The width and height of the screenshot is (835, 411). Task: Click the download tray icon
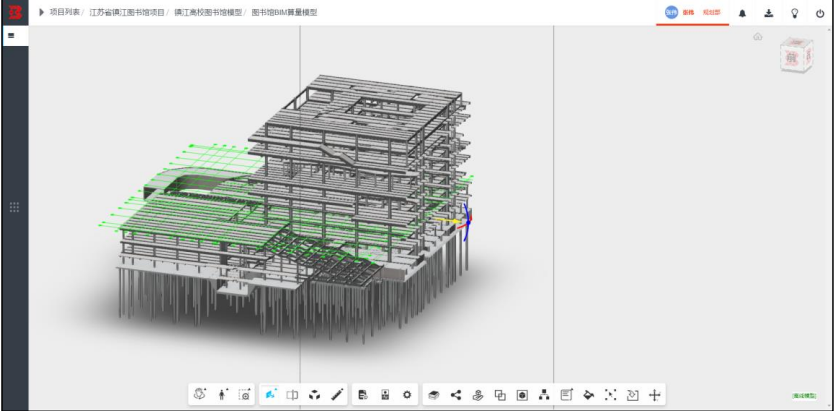(x=768, y=14)
